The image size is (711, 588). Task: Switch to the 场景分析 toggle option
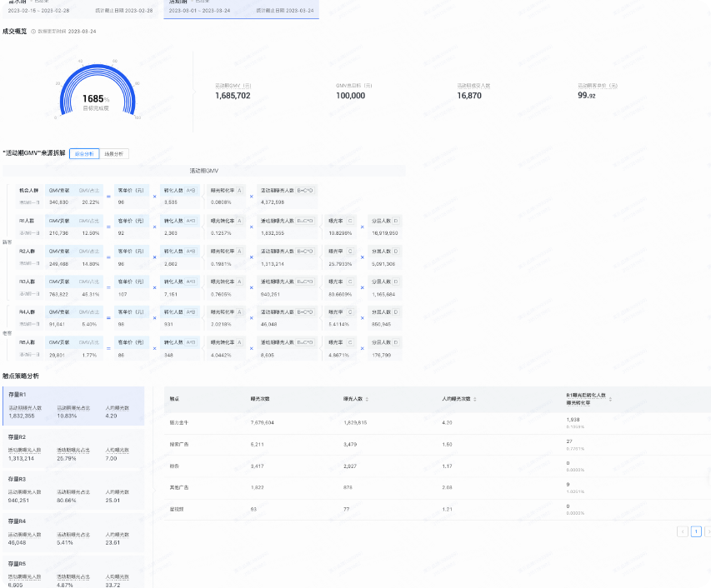point(114,154)
